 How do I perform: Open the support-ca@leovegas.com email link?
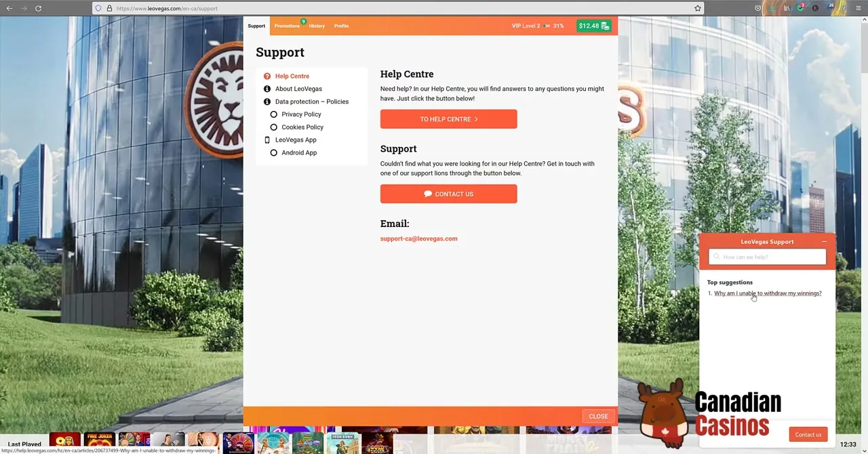[418, 239]
